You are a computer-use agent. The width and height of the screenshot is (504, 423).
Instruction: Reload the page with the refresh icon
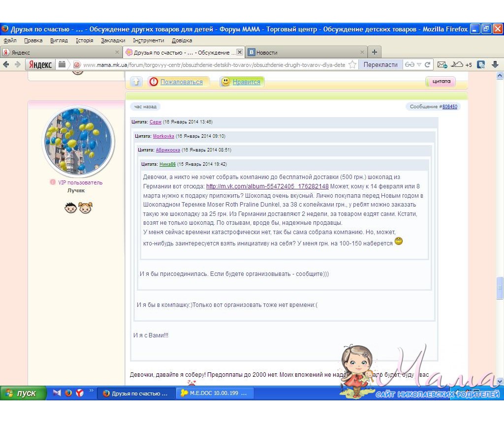coord(427,64)
